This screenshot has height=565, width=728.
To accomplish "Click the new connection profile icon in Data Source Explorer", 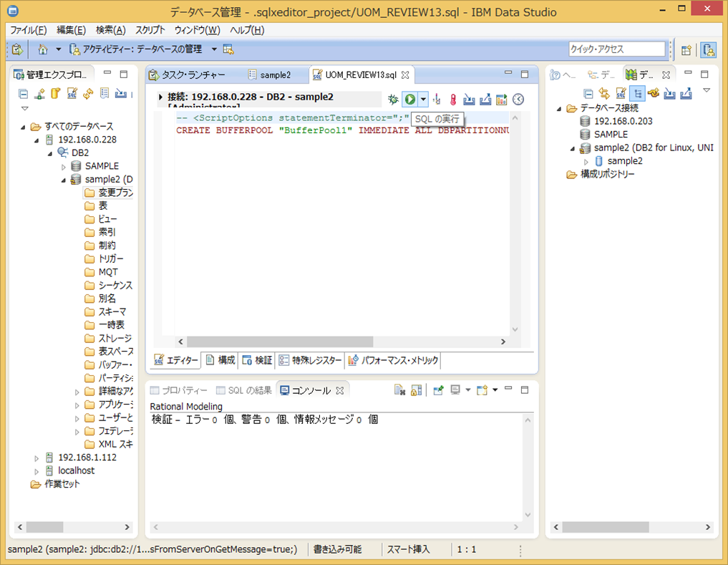I will point(654,94).
